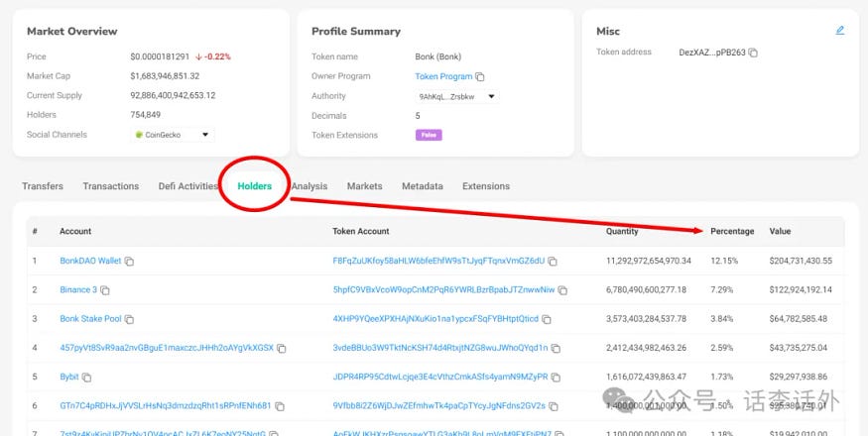Image resolution: width=868 pixels, height=436 pixels.
Task: Click the False token extensions badge
Action: pyautogui.click(x=429, y=135)
